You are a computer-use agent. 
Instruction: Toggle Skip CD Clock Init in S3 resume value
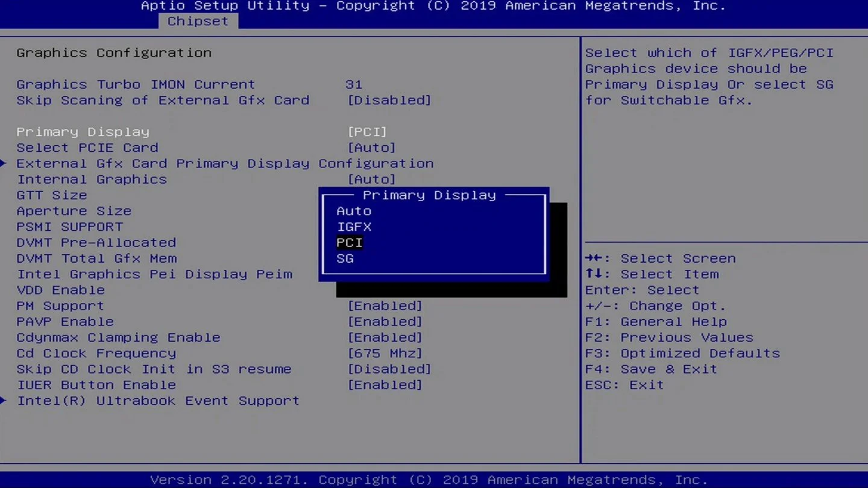click(x=389, y=369)
